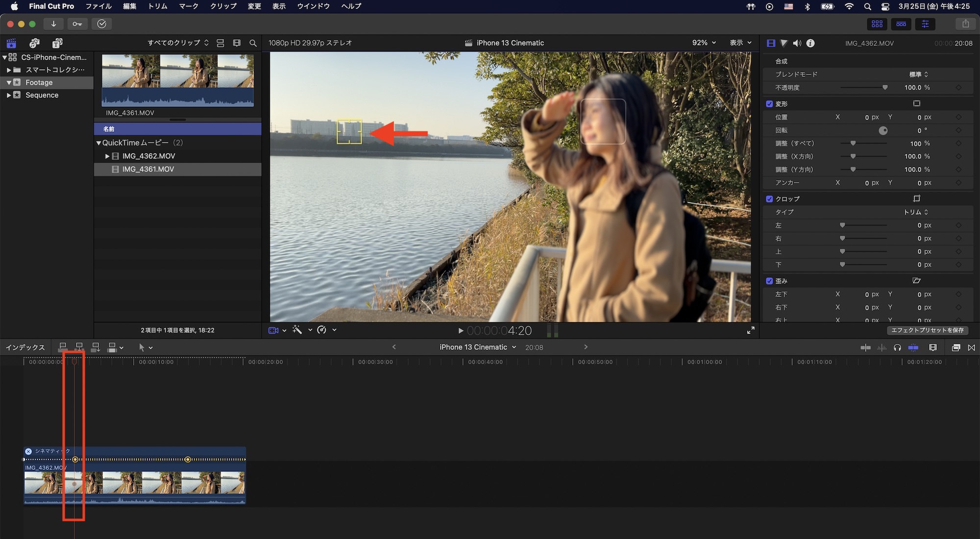Toggle viewer fullscreen arrows icon
The image size is (980, 539).
750,330
